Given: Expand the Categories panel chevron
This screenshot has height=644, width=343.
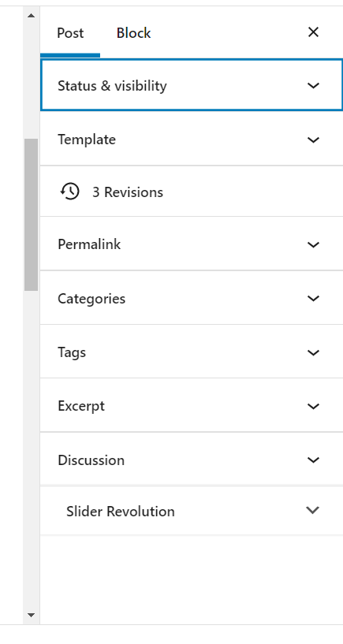Looking at the screenshot, I should pos(313,298).
